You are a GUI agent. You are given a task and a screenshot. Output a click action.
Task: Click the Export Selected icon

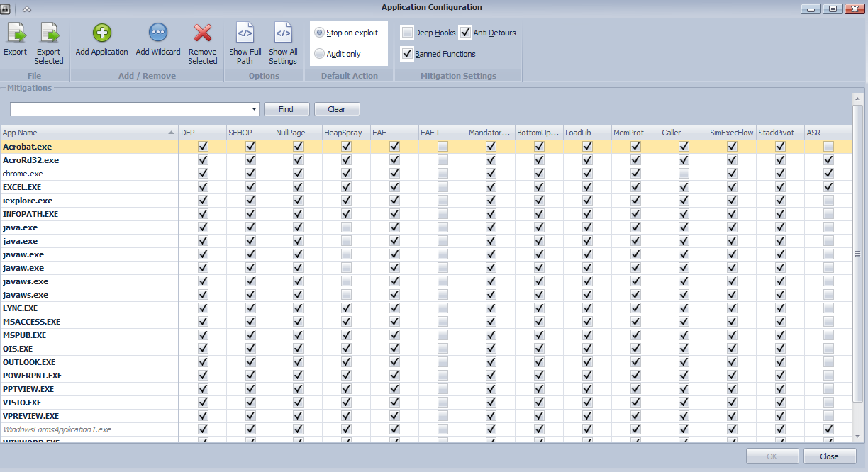[49, 33]
